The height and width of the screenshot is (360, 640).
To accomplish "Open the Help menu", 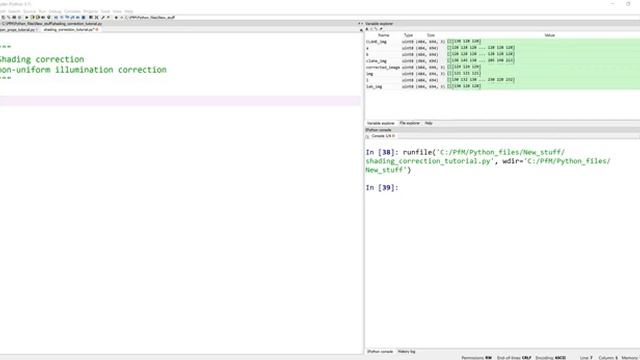I will [129, 11].
